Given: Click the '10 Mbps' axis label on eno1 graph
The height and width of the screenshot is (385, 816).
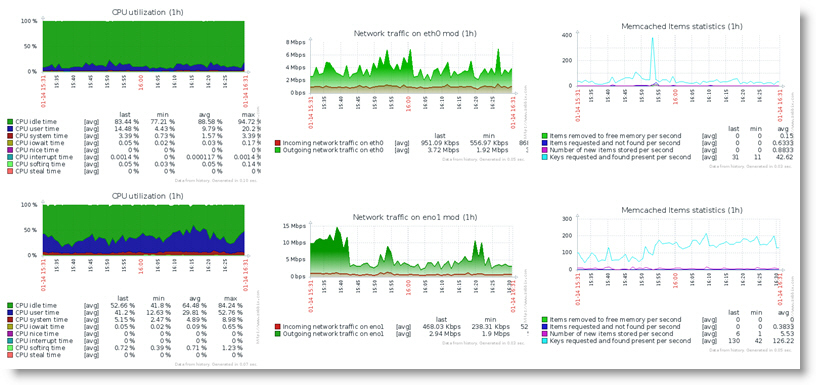Looking at the screenshot, I should [x=293, y=243].
